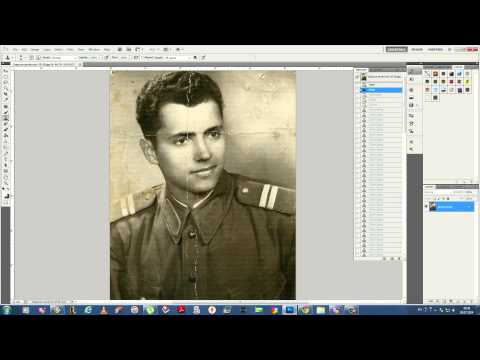
Task: Open Mini Bridge from the application bar
Action: tap(128, 49)
